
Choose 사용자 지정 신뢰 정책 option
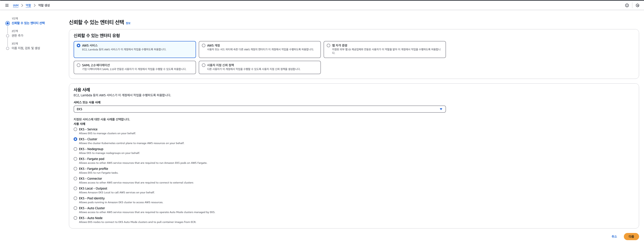pos(203,65)
